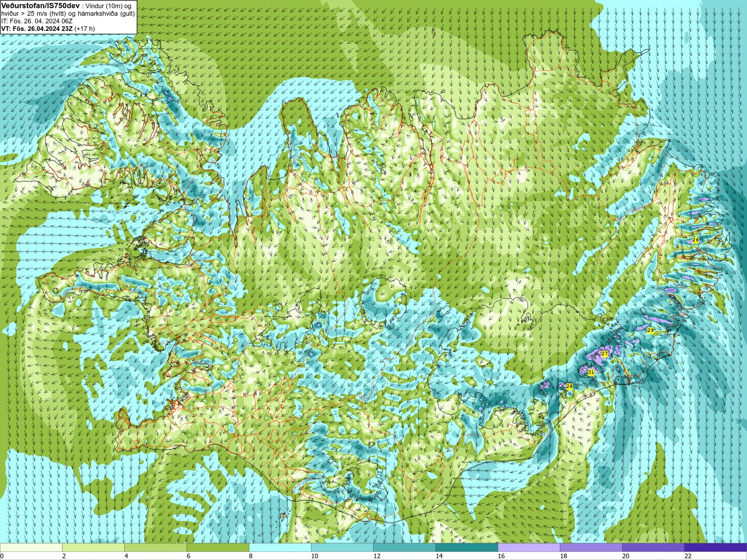The height and width of the screenshot is (560, 747).
Task: Click the legend scale value 22
Action: (x=687, y=556)
